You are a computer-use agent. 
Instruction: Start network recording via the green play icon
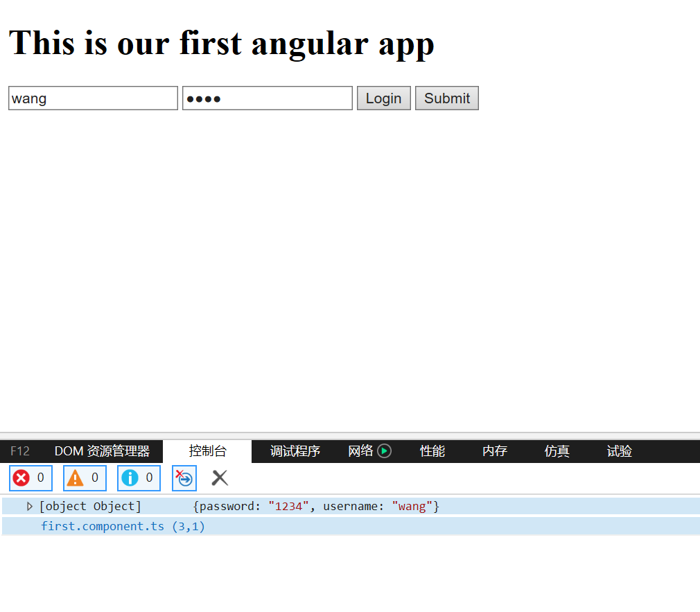click(385, 451)
